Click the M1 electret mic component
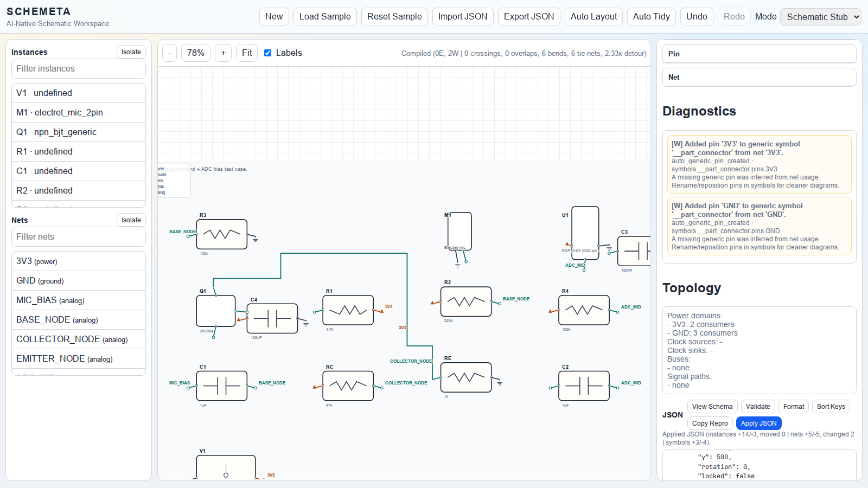Screen dimensions: 868x488 459,231
